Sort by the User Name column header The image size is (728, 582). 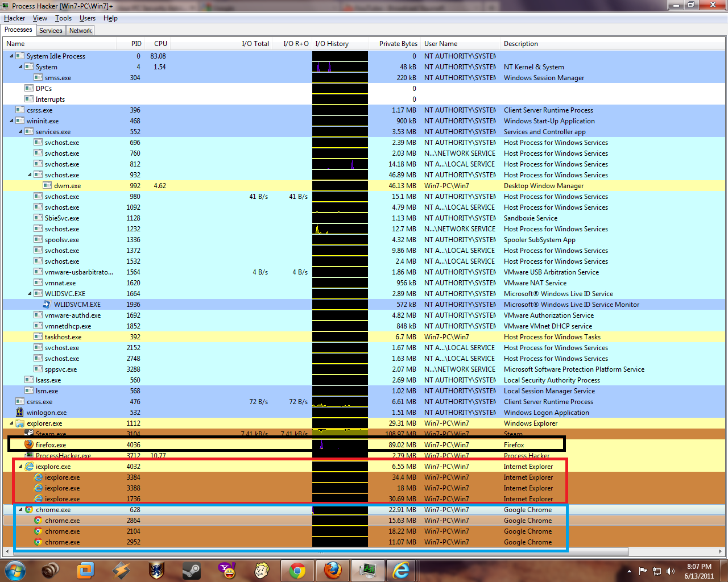click(x=460, y=44)
